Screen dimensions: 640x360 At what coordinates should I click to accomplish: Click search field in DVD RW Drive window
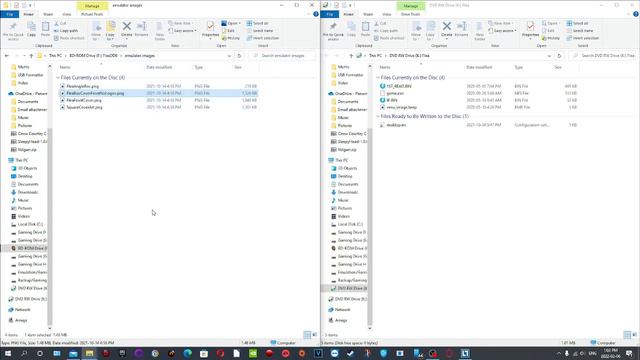coord(602,56)
